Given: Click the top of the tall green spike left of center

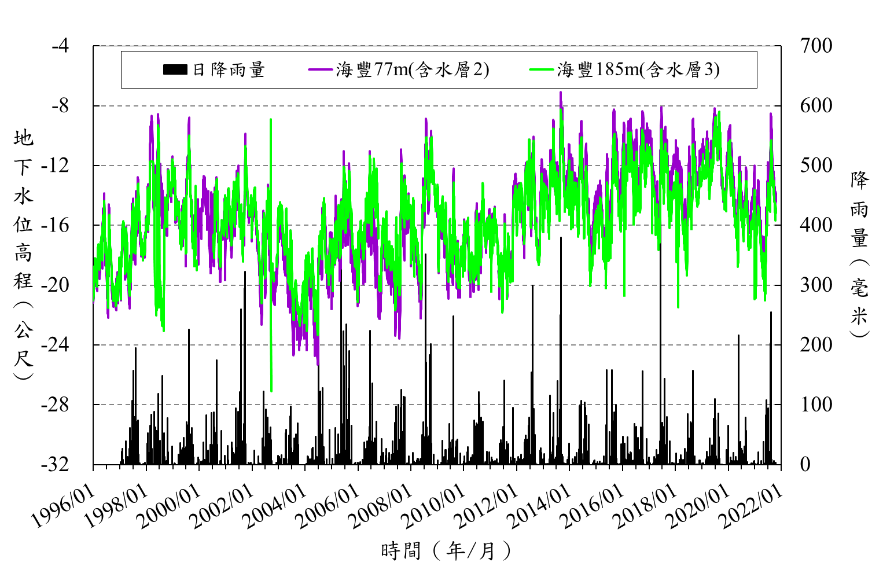Looking at the screenshot, I should point(270,120).
